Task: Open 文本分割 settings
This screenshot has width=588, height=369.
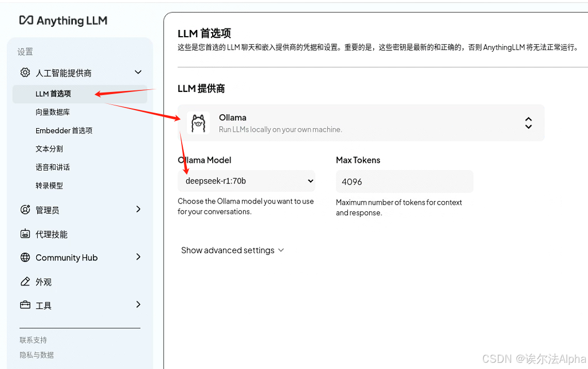Action: click(x=49, y=149)
